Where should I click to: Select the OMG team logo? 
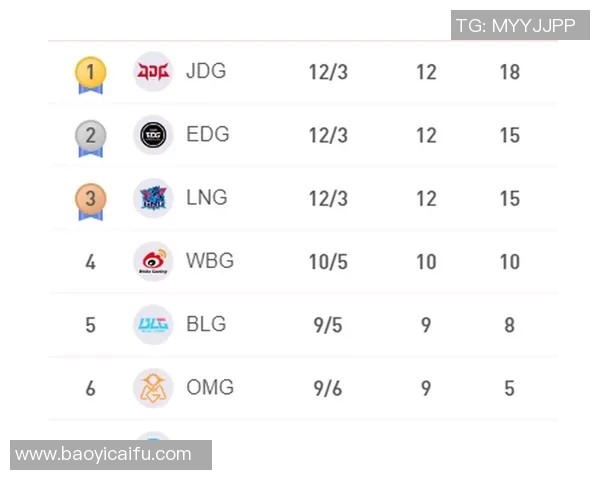coord(153,387)
